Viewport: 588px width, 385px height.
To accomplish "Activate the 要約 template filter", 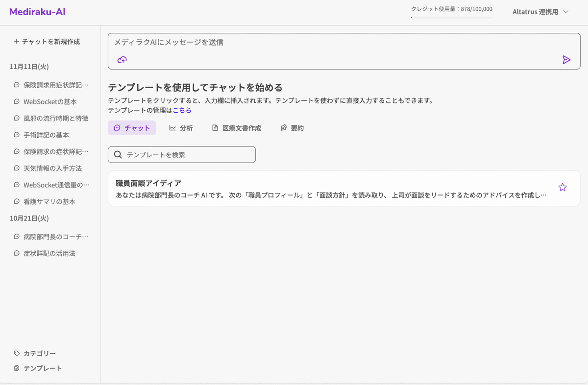I will point(292,128).
